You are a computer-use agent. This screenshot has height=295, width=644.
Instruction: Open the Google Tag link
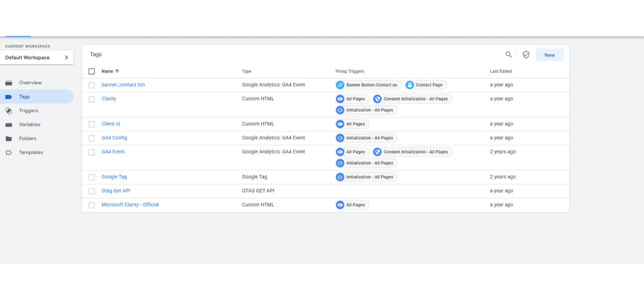point(114,177)
